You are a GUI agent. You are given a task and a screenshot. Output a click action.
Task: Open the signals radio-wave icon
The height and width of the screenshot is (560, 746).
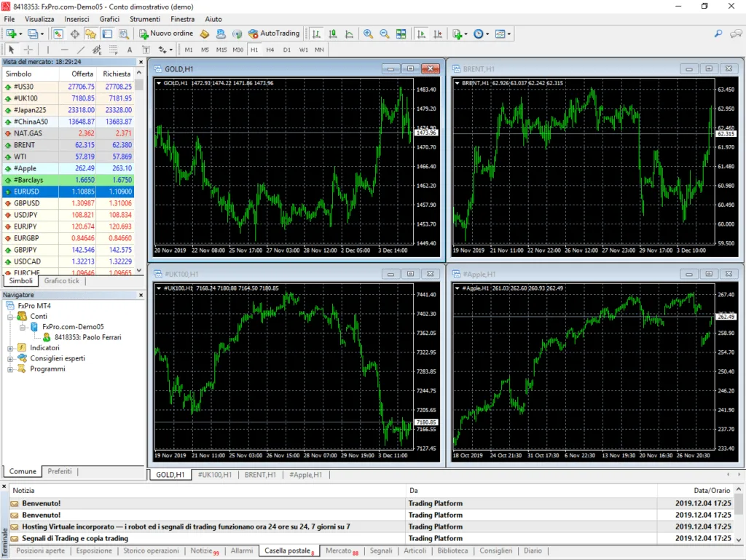click(x=237, y=33)
